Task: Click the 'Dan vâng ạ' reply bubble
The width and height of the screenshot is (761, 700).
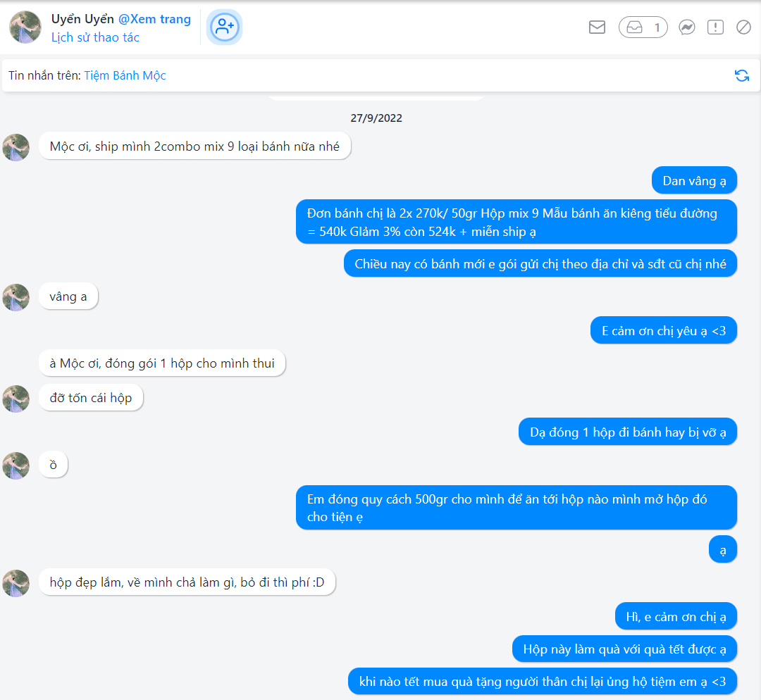Action: click(694, 181)
